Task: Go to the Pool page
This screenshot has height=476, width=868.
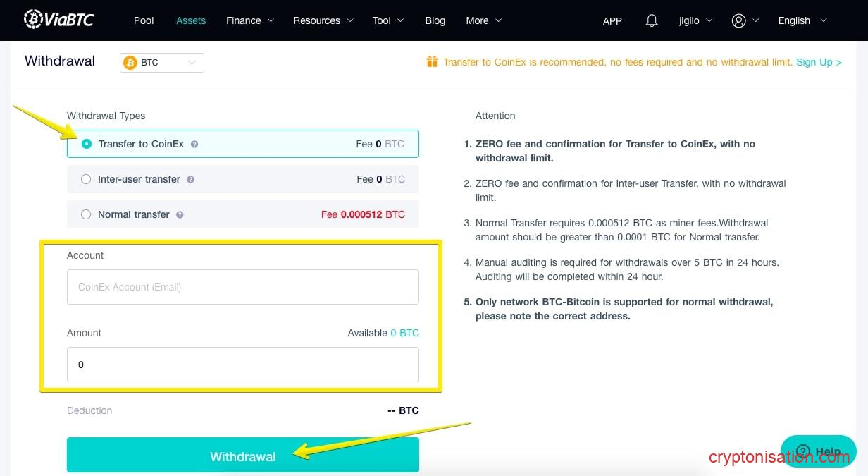Action: click(144, 20)
